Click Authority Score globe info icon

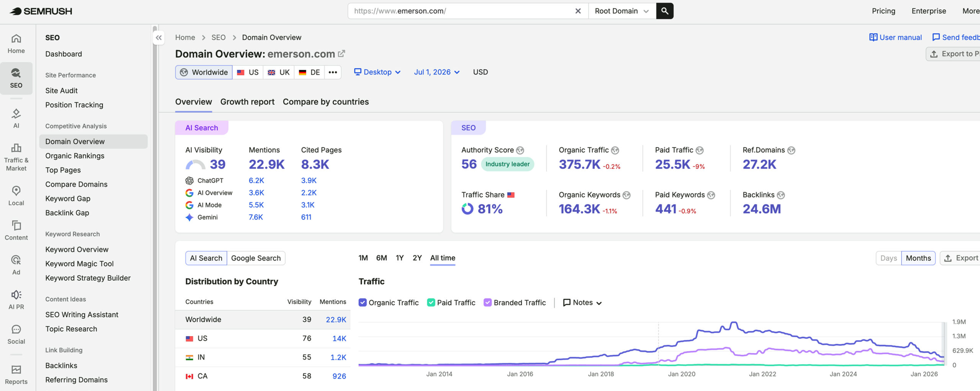[520, 150]
